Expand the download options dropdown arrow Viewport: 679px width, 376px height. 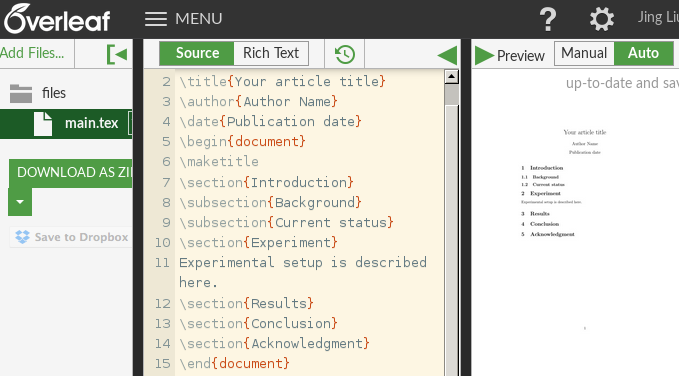pos(20,202)
